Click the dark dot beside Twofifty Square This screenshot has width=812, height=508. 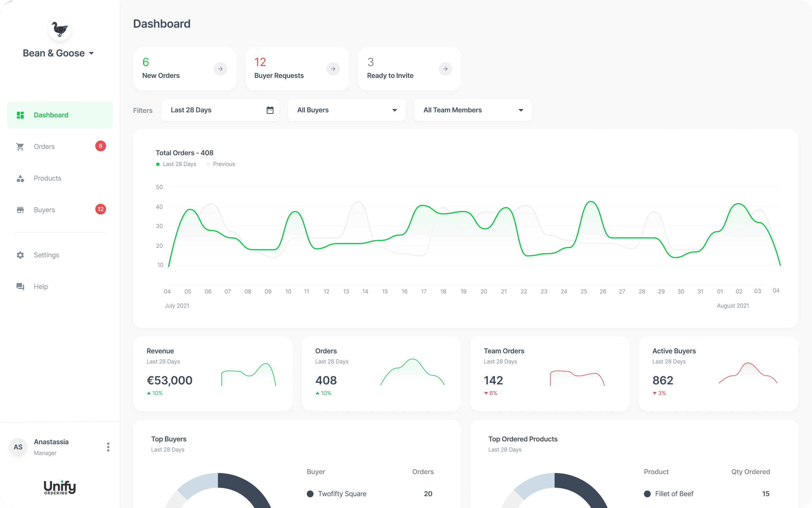(x=310, y=494)
